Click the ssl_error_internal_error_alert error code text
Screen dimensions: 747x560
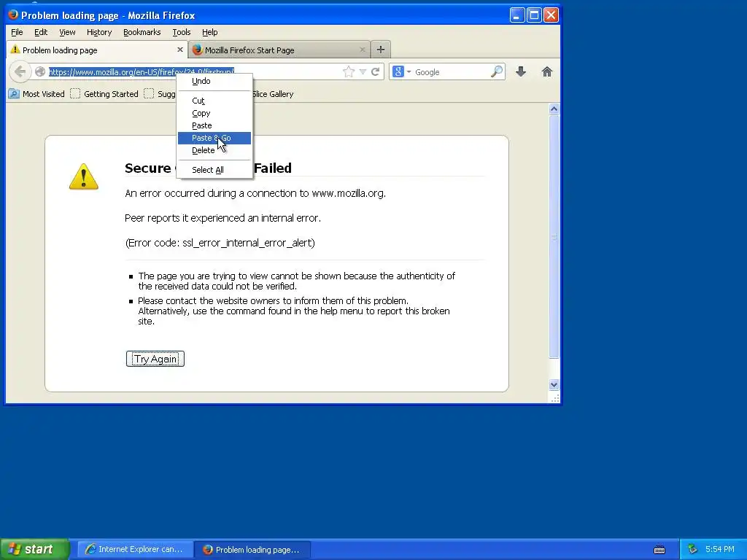coord(248,243)
